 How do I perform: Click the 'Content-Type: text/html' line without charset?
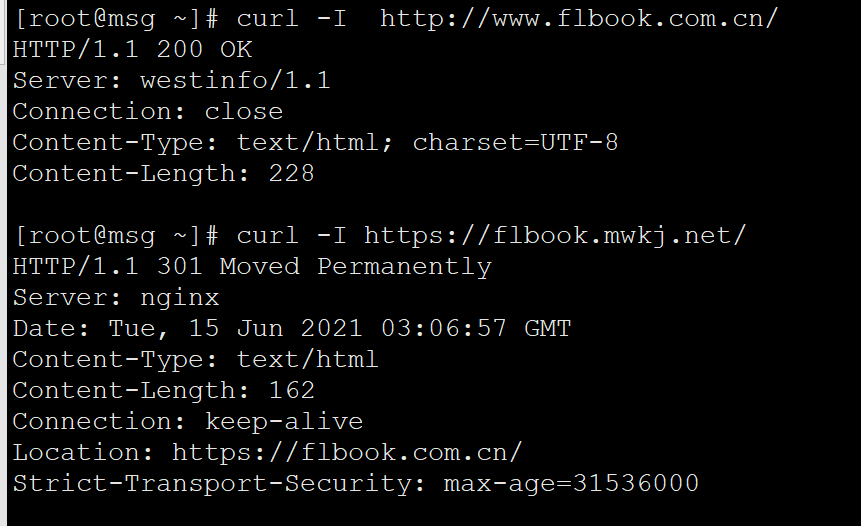[195, 360]
